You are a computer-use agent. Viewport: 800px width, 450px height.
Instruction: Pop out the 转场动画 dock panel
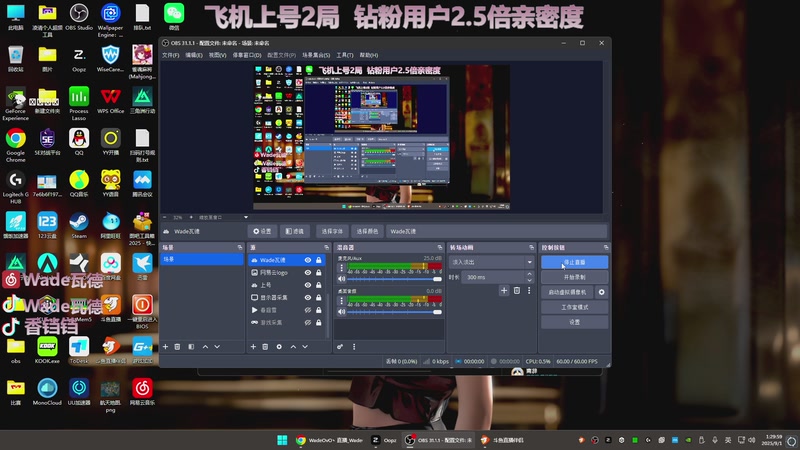[x=532, y=247]
